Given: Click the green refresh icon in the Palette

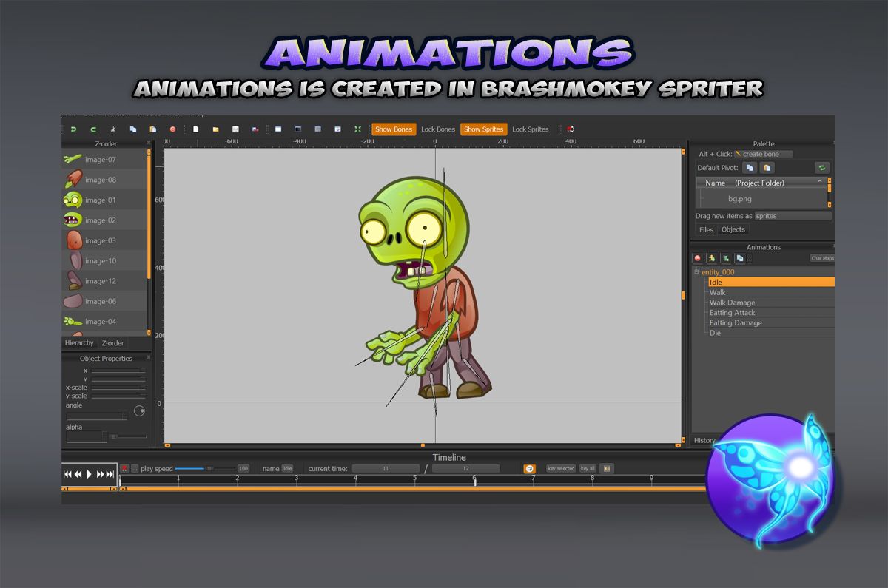Looking at the screenshot, I should (821, 168).
